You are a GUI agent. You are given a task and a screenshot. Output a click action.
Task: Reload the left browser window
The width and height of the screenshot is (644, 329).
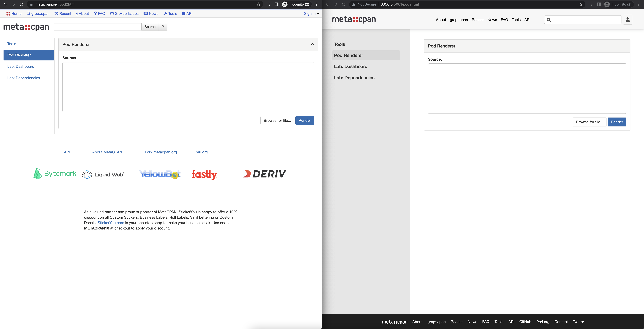(x=22, y=4)
